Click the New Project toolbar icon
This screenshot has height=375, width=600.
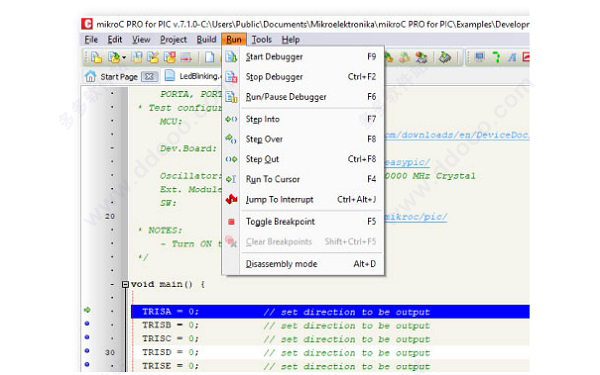[96, 57]
